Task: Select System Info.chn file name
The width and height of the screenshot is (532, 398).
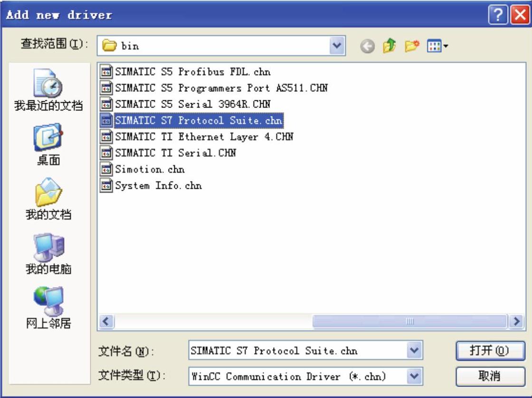Action: [x=158, y=185]
